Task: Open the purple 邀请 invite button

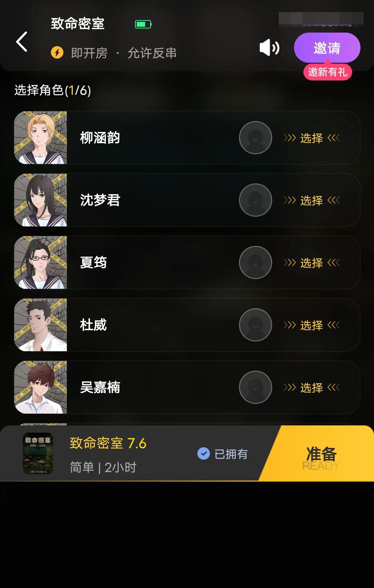Action: point(327,47)
